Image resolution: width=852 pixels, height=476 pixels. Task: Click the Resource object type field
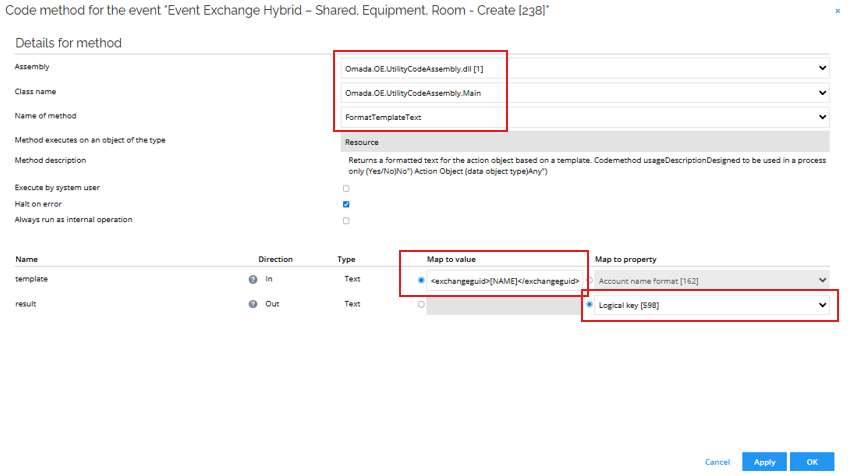point(584,142)
